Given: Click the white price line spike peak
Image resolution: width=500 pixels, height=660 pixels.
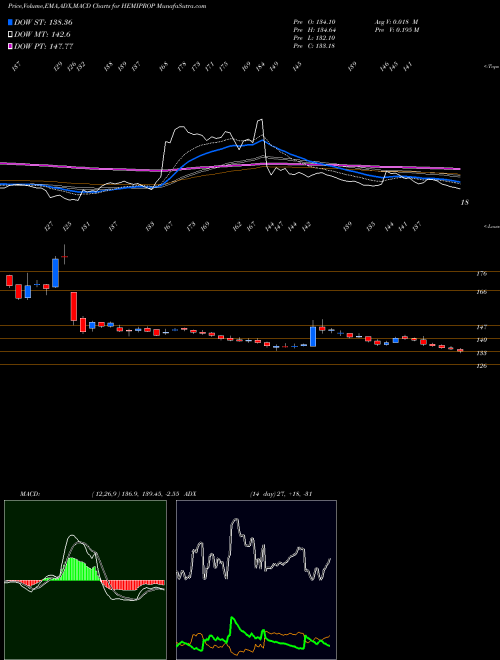Looking at the screenshot, I should point(260,121).
